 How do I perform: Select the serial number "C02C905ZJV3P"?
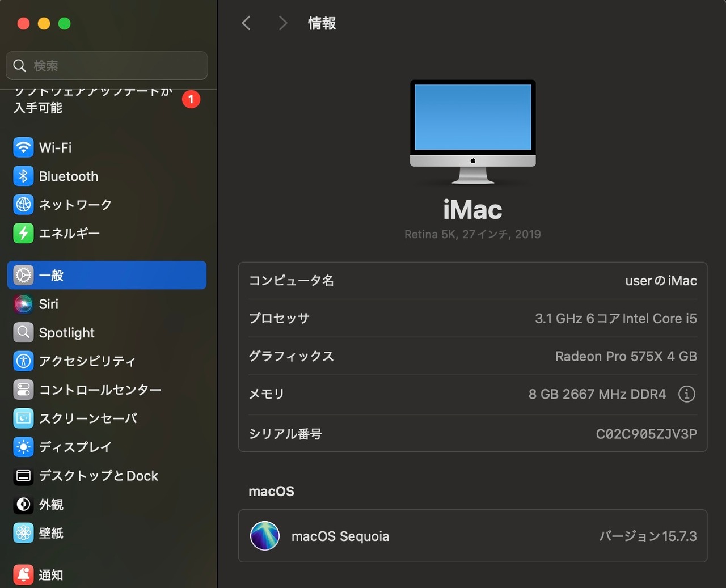(647, 434)
